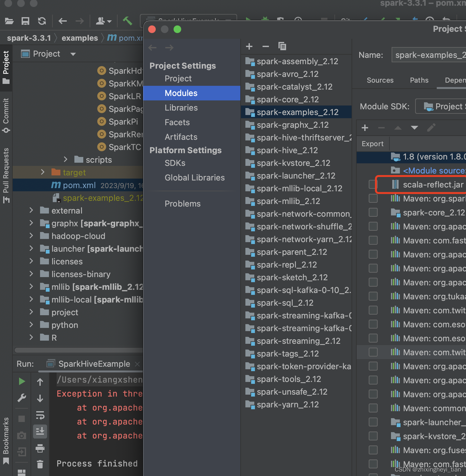This screenshot has width=466, height=476.
Task: Add a dependency with the plus icon
Action: tap(365, 128)
